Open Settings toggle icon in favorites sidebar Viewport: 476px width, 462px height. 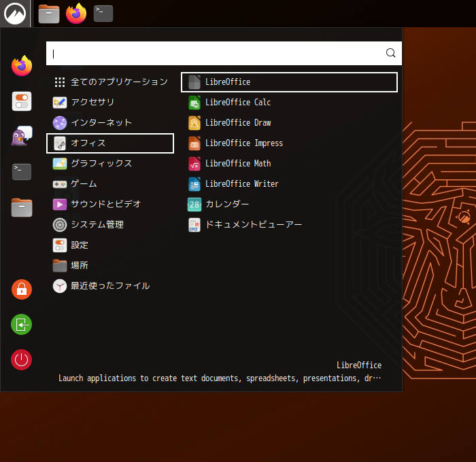tap(22, 101)
